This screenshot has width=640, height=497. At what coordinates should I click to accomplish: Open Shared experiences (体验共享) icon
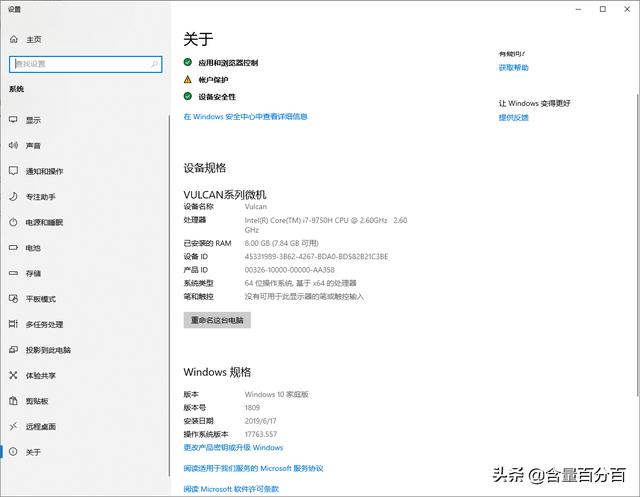[13, 375]
